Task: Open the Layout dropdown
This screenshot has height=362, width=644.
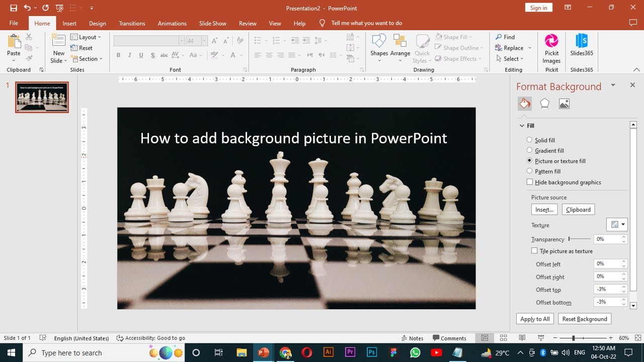Action: (86, 37)
